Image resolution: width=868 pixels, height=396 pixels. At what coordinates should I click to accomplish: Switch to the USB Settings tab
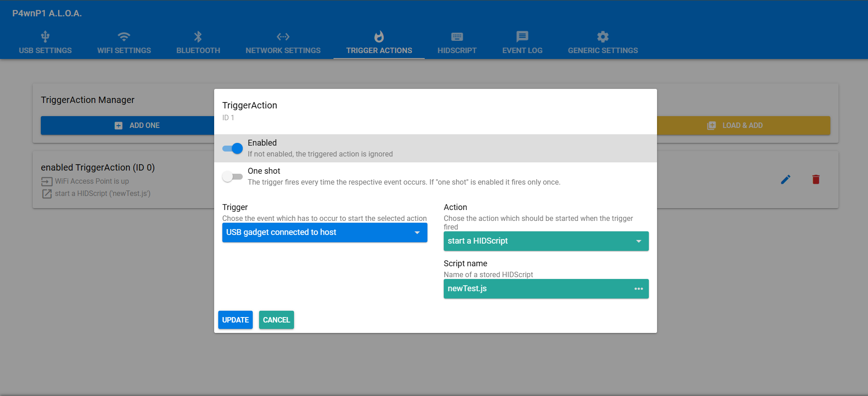[45, 43]
